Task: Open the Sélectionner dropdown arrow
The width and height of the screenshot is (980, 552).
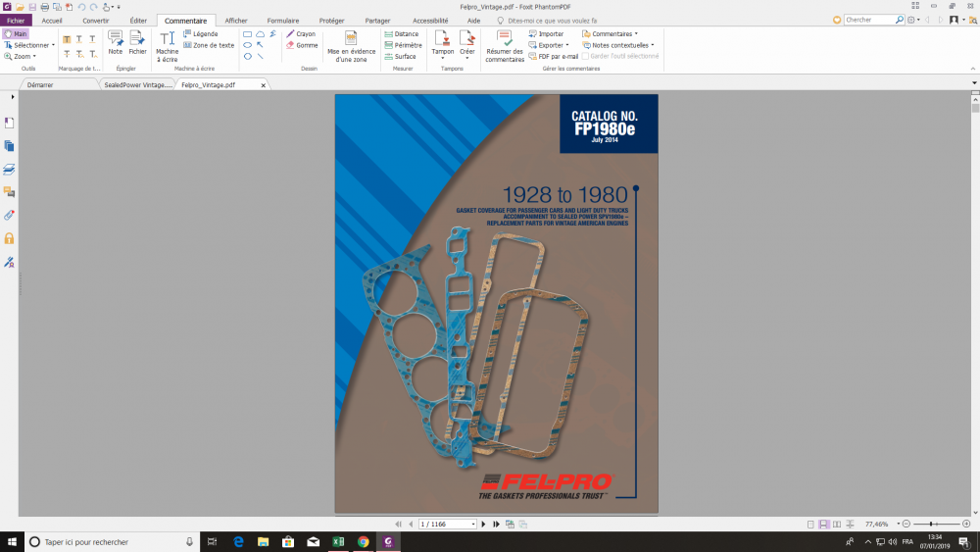Action: click(x=53, y=45)
